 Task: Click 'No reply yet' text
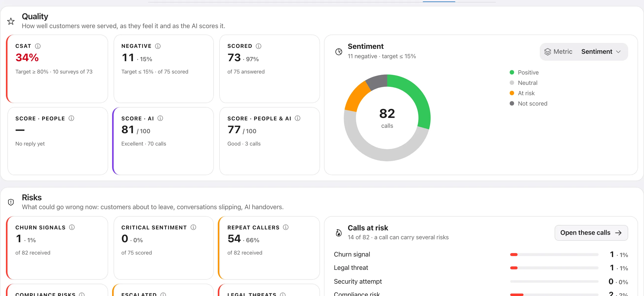(x=30, y=144)
